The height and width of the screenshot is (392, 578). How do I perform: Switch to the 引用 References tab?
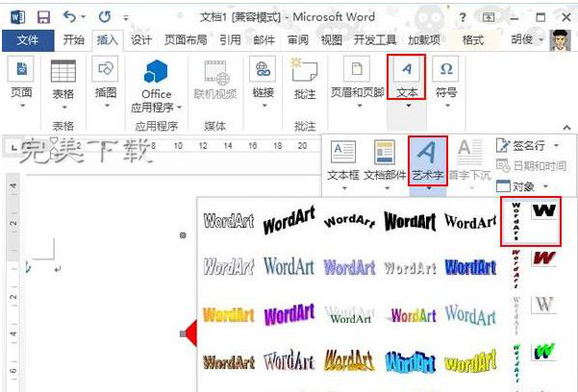pos(230,39)
